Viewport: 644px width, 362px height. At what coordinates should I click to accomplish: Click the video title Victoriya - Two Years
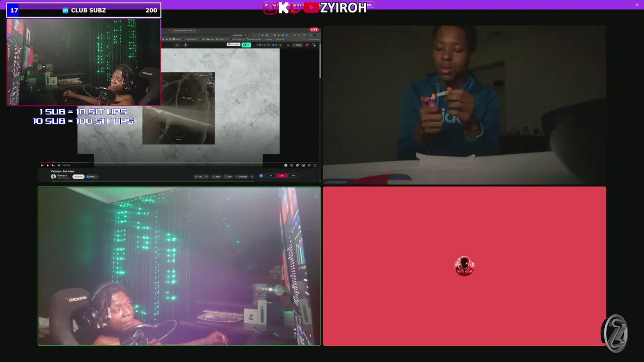(62, 171)
